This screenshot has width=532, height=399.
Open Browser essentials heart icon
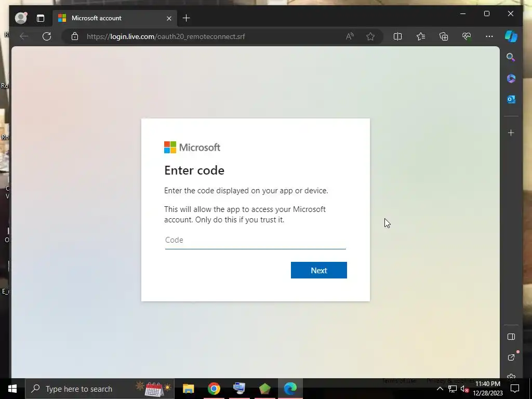click(x=467, y=36)
